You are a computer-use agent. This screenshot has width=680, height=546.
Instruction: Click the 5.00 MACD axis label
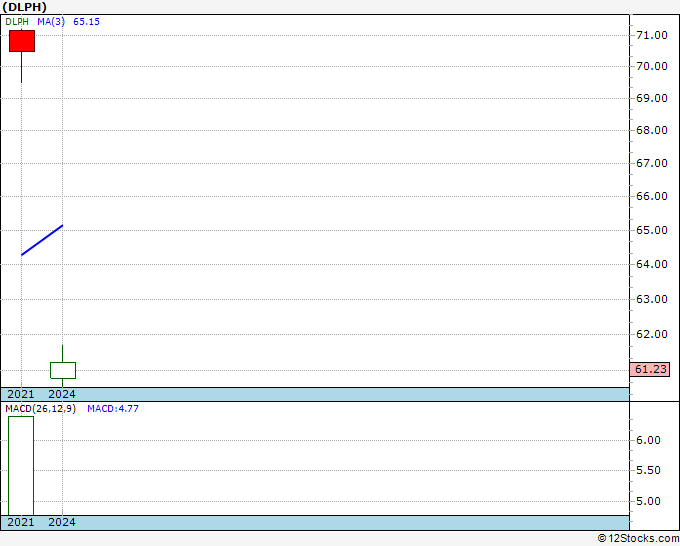tap(648, 501)
